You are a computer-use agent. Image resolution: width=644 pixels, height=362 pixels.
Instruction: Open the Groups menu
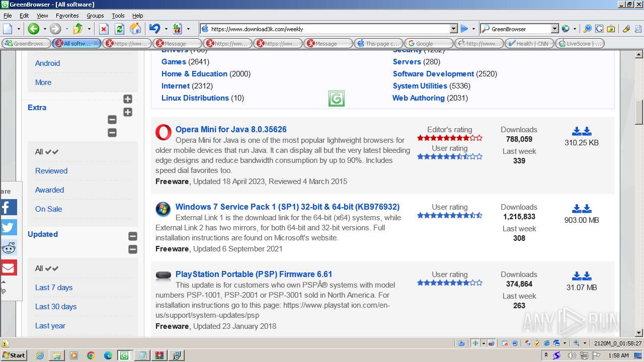[95, 16]
